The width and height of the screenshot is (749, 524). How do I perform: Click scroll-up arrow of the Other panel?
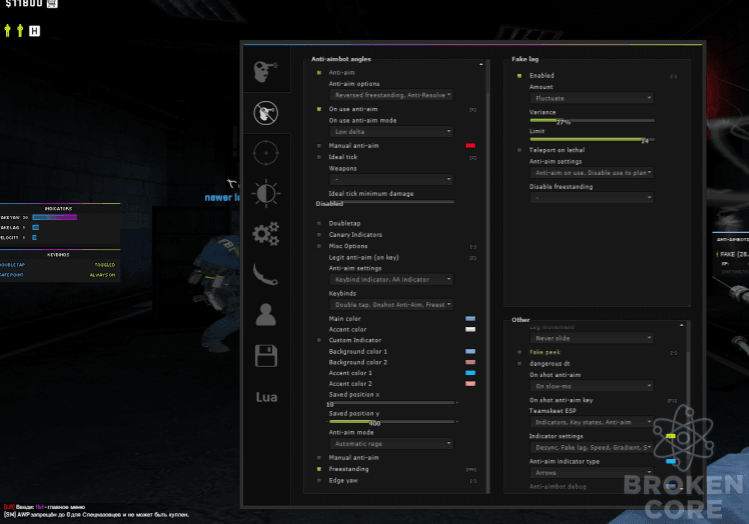[682, 325]
